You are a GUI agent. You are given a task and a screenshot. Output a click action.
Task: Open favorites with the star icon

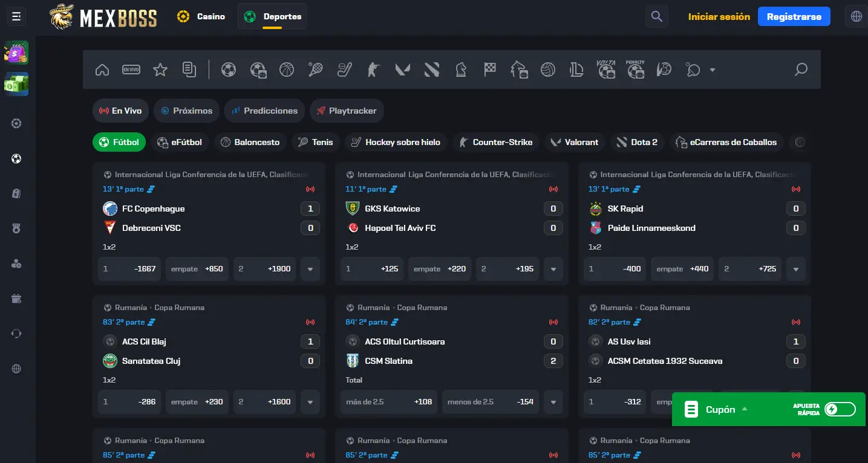tap(160, 70)
